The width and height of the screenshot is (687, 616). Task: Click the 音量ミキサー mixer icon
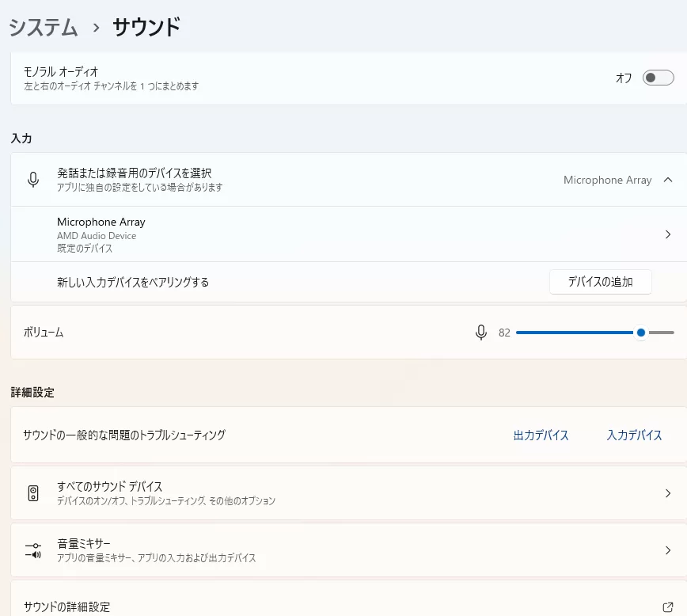click(x=33, y=550)
